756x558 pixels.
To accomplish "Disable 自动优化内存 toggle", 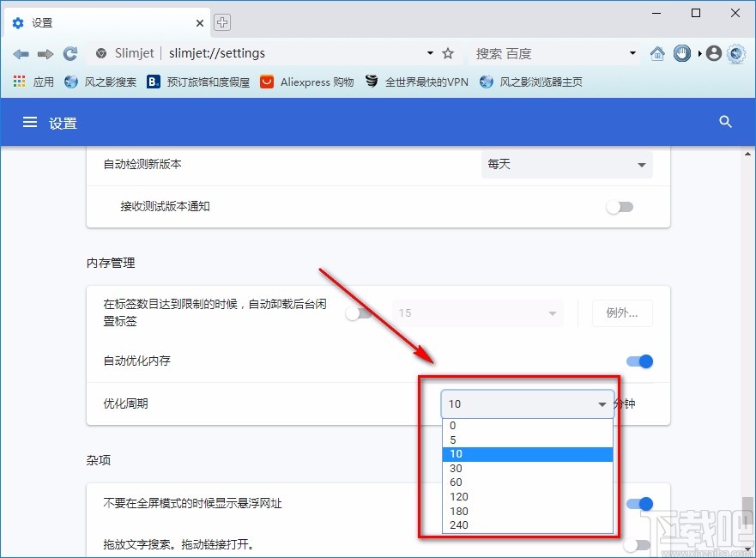I will tap(639, 361).
